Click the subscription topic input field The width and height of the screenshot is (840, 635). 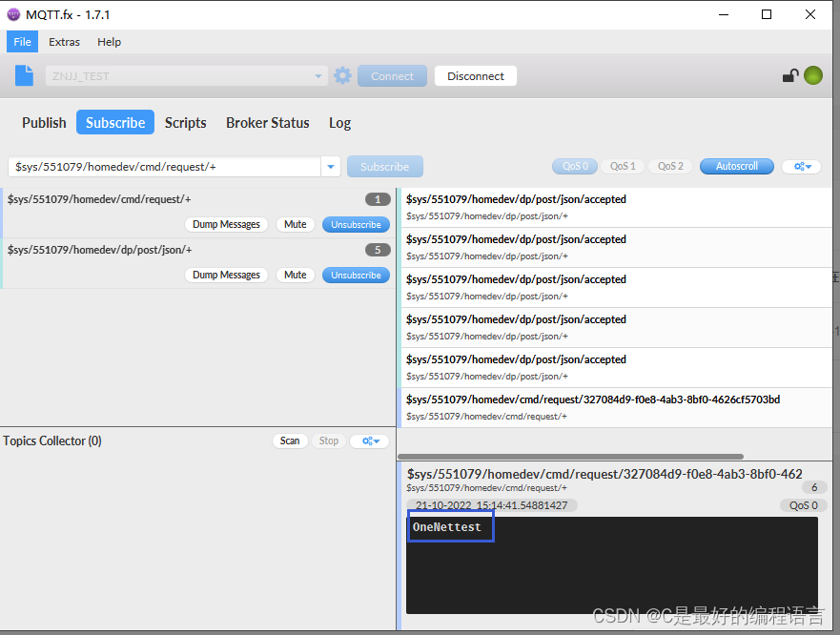(x=164, y=167)
